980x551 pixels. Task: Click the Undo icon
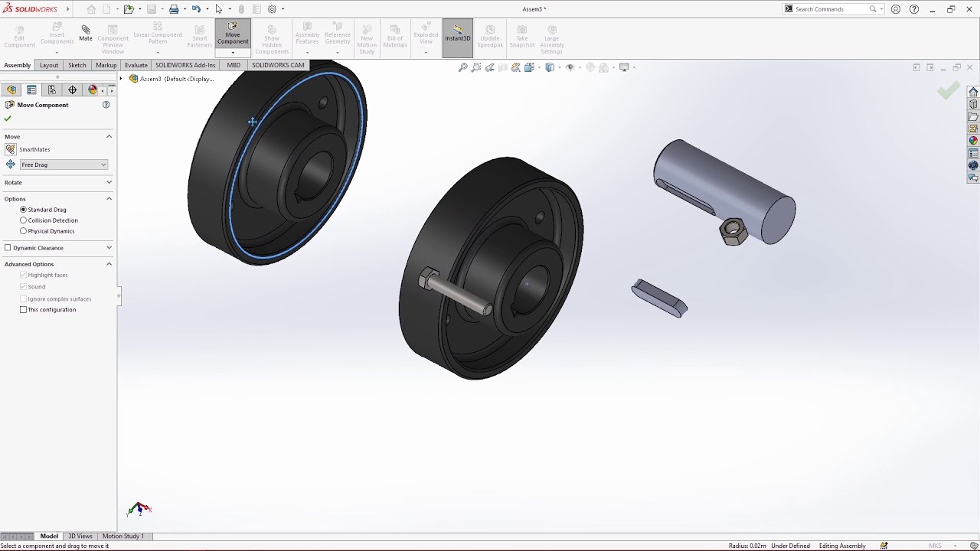click(196, 9)
